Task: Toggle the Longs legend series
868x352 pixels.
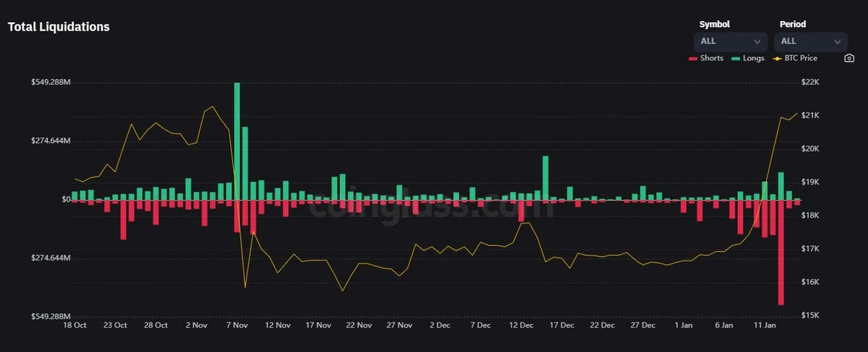Action: coord(748,58)
